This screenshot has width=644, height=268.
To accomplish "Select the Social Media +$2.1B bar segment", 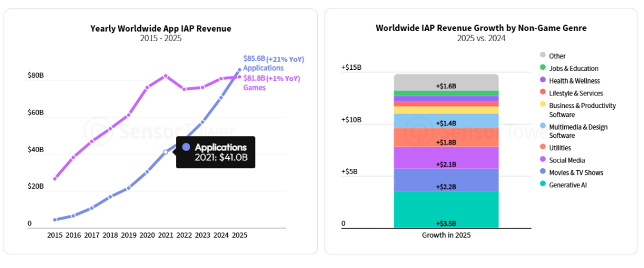I will (x=446, y=158).
